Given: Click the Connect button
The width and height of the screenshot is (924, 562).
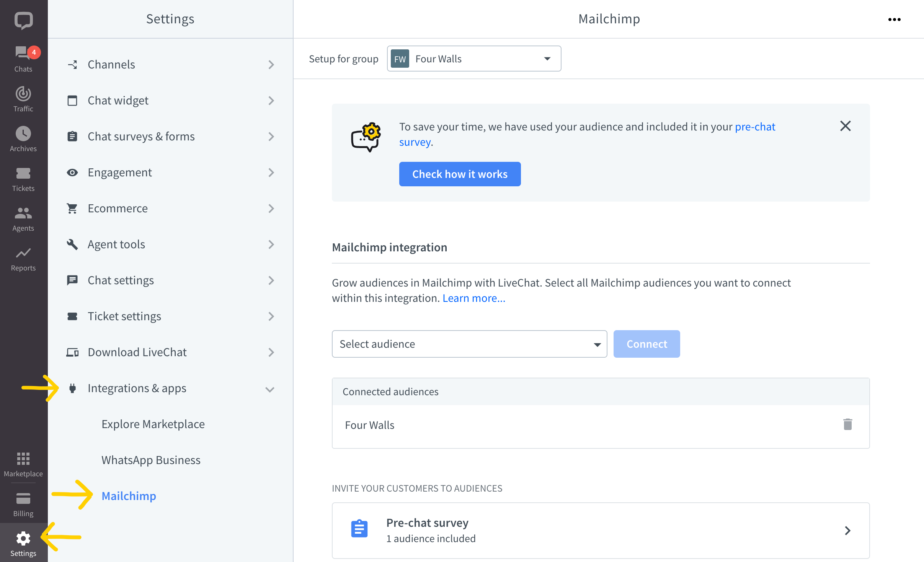Looking at the screenshot, I should (x=646, y=344).
